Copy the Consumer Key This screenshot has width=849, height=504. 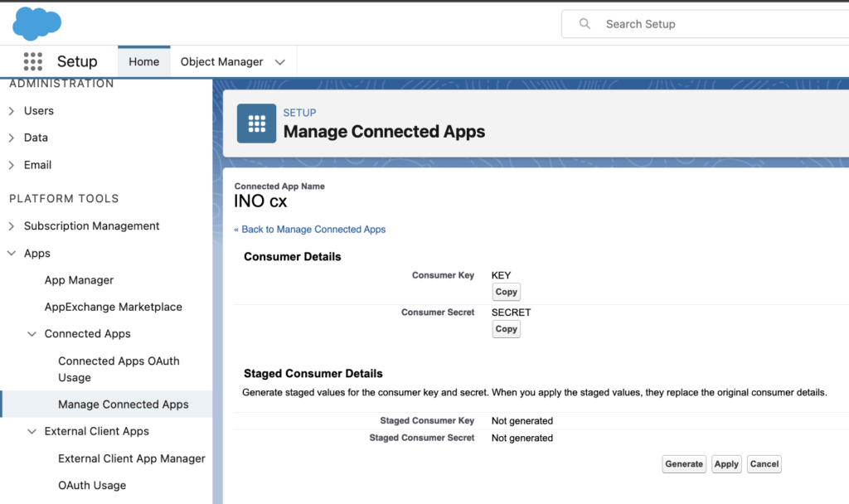pos(506,292)
